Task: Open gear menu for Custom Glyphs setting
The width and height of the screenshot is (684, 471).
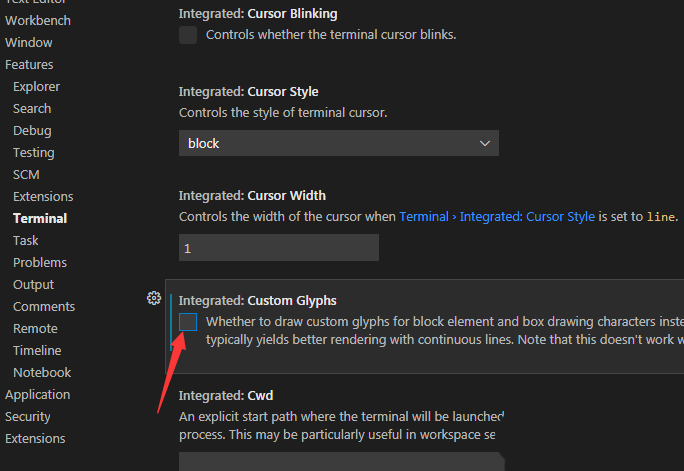Action: 154,298
